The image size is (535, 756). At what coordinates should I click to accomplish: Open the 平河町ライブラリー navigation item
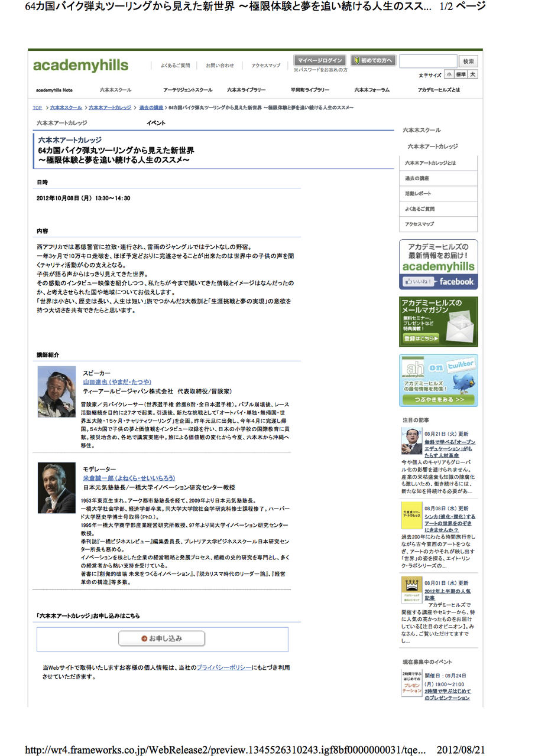310,90
